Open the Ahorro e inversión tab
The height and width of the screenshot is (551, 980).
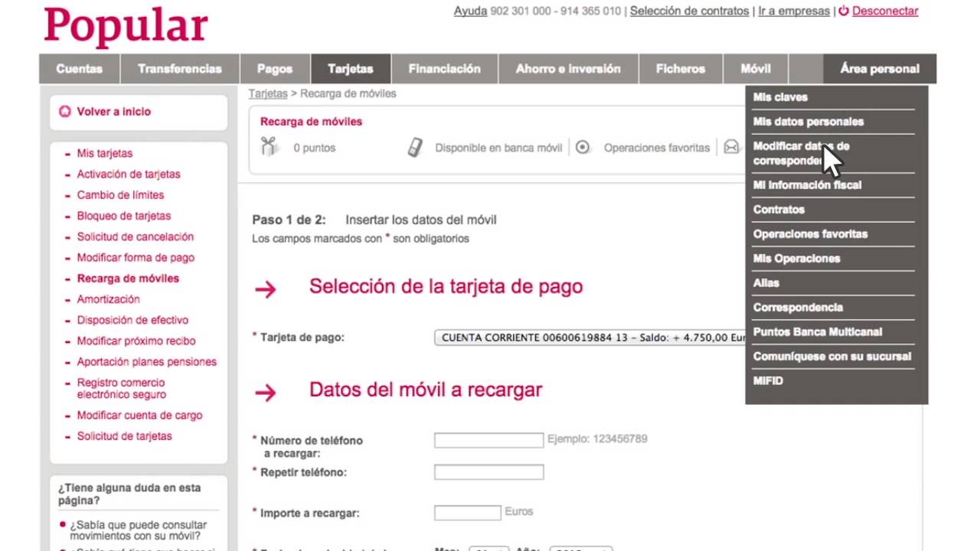pyautogui.click(x=568, y=69)
